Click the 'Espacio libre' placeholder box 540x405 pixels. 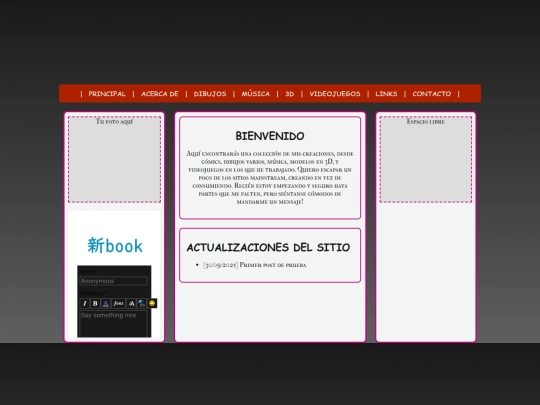(x=426, y=159)
